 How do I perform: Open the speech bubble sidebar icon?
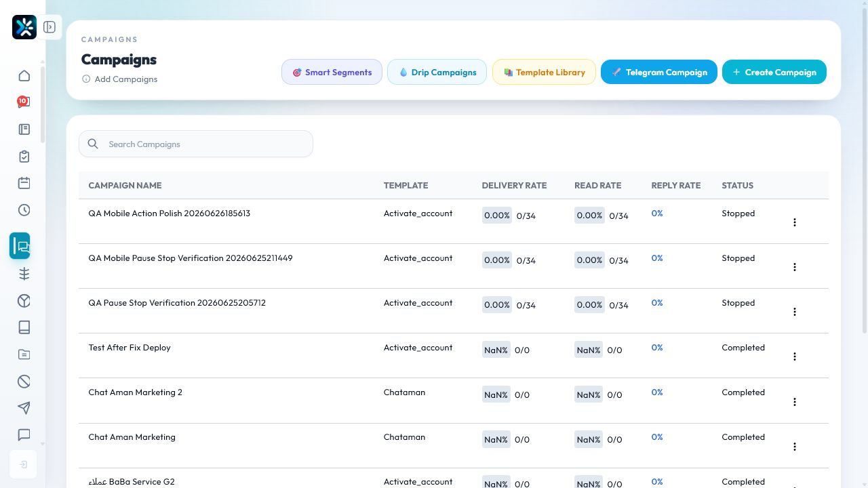(x=24, y=435)
